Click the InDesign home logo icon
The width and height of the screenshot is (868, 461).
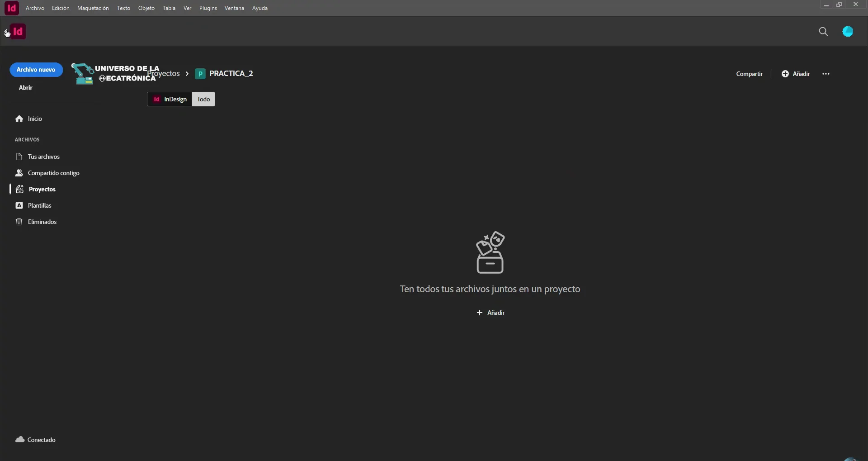coord(18,32)
